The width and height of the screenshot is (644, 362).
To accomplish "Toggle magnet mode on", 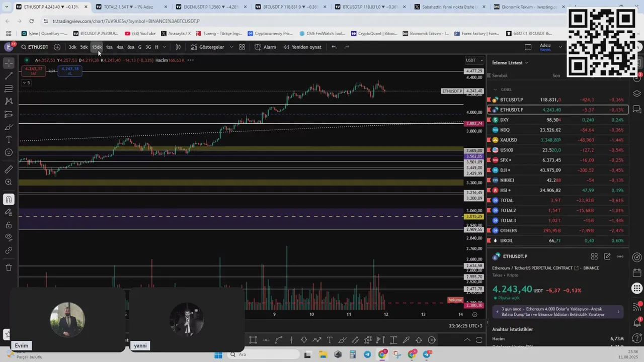I will (x=9, y=200).
